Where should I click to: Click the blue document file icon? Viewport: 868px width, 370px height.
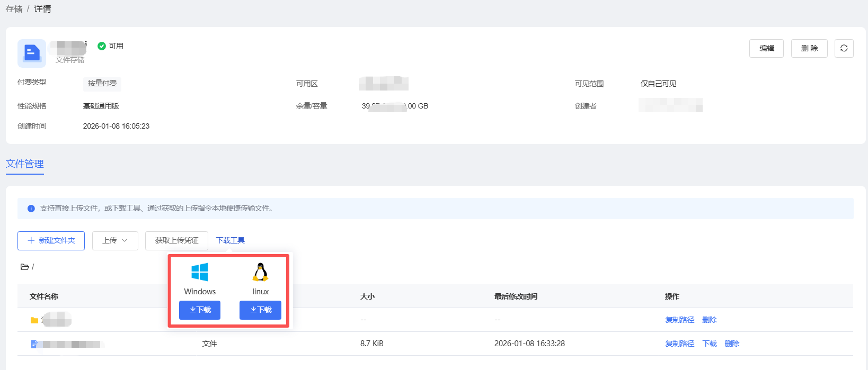(34, 344)
